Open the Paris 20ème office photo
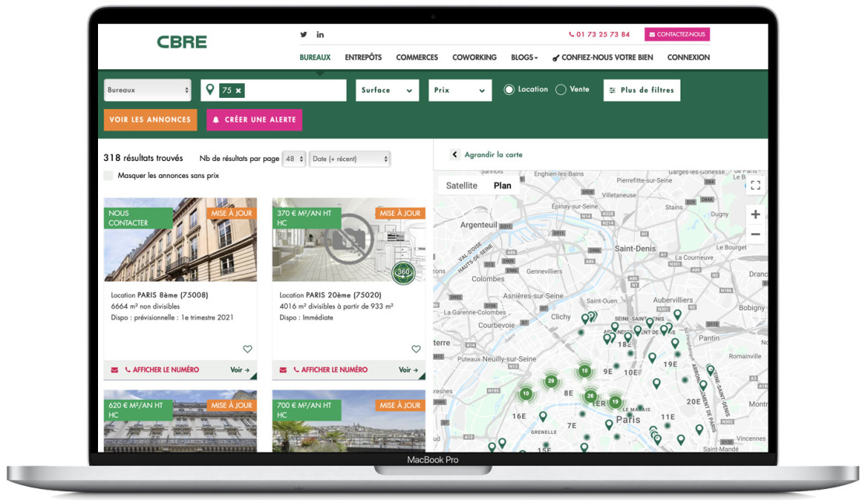Image resolution: width=868 pixels, height=503 pixels. pyautogui.click(x=348, y=239)
